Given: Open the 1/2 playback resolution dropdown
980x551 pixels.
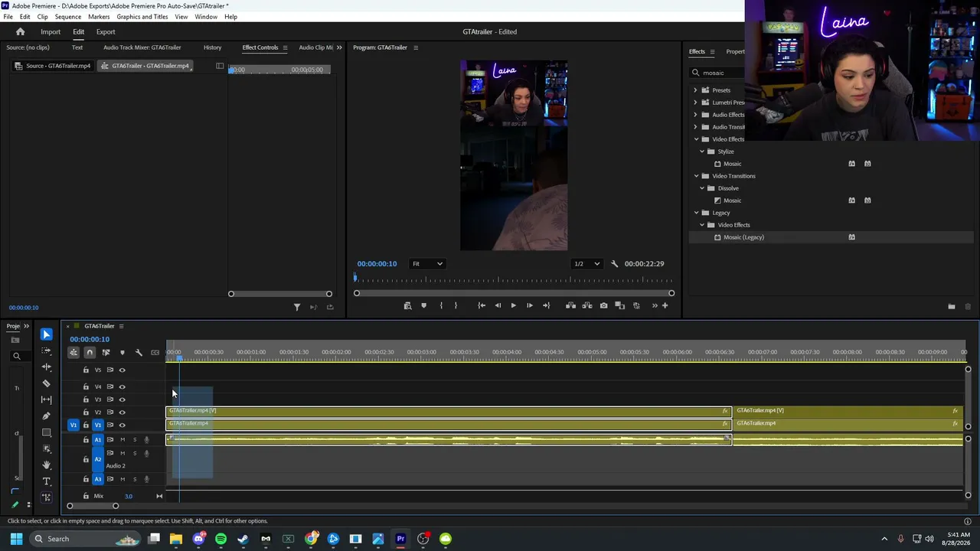Looking at the screenshot, I should point(586,264).
